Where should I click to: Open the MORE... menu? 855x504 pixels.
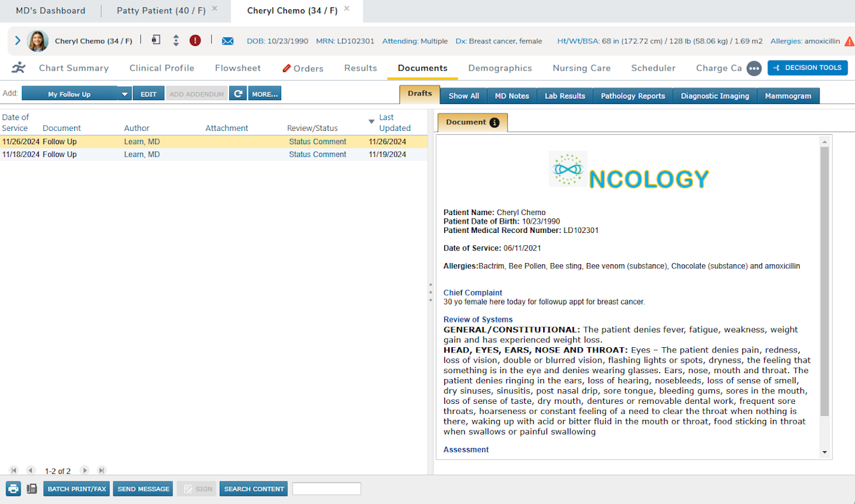(265, 93)
